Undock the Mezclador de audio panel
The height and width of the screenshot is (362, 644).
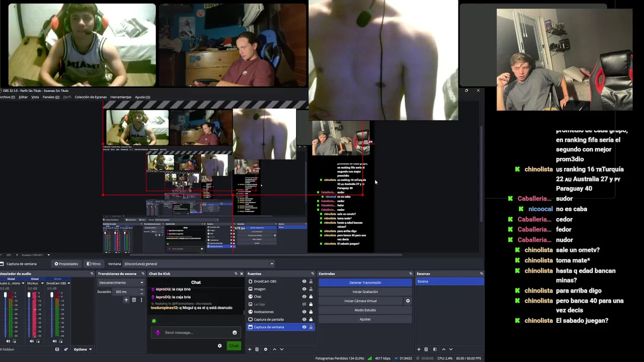point(92,274)
